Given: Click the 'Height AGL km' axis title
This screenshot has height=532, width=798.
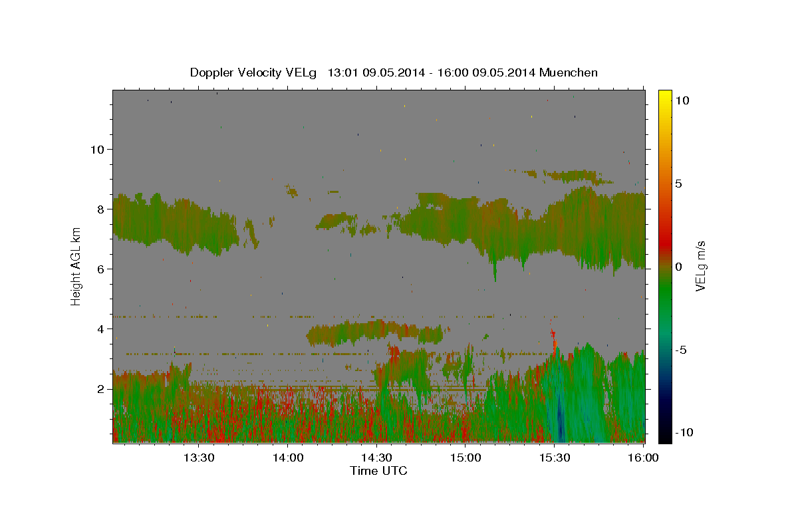Looking at the screenshot, I should tap(76, 266).
